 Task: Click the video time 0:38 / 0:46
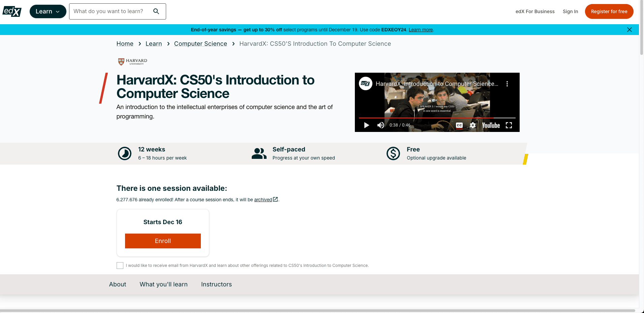[400, 125]
